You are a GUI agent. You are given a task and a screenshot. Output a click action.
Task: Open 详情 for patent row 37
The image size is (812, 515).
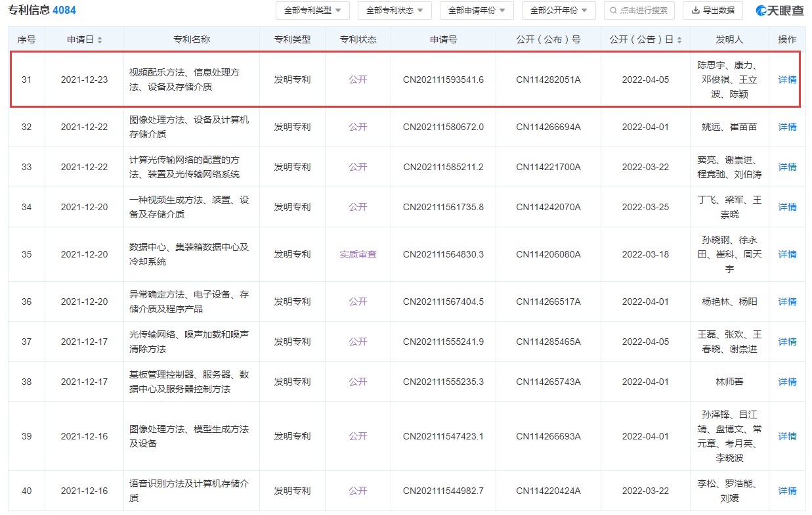pyautogui.click(x=787, y=342)
